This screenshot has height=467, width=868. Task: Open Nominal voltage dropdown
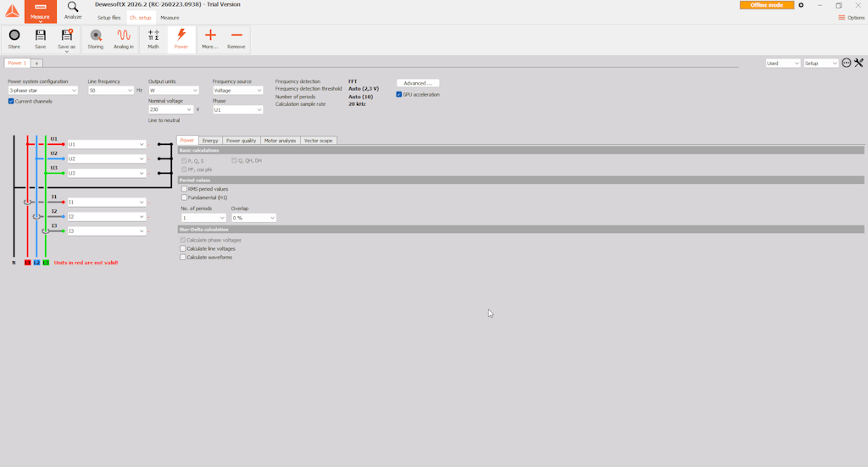(170, 109)
